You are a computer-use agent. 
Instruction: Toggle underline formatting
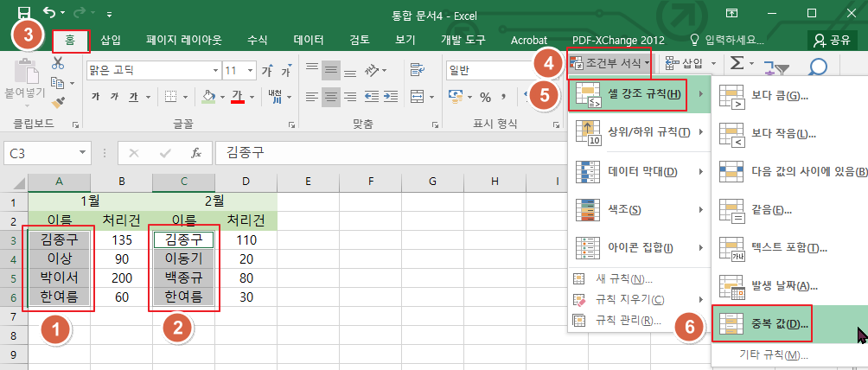133,97
